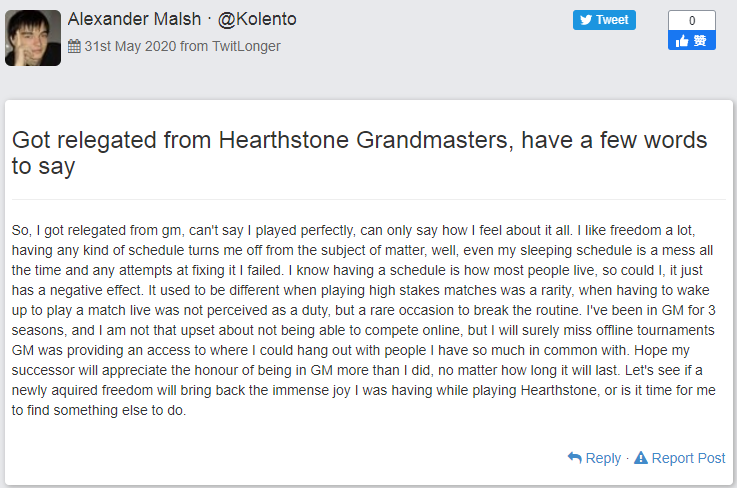Viewport: 737px width, 488px height.
Task: Click the Report Post link
Action: (x=688, y=458)
